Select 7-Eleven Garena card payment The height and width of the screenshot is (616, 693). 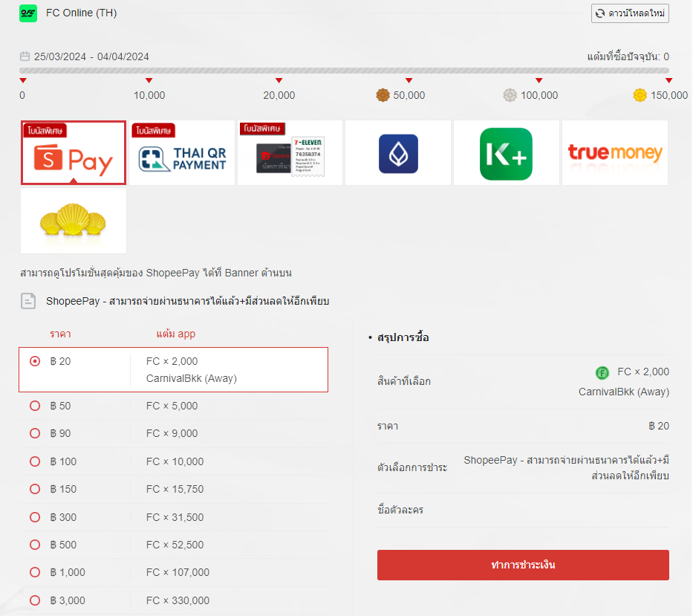coord(290,152)
